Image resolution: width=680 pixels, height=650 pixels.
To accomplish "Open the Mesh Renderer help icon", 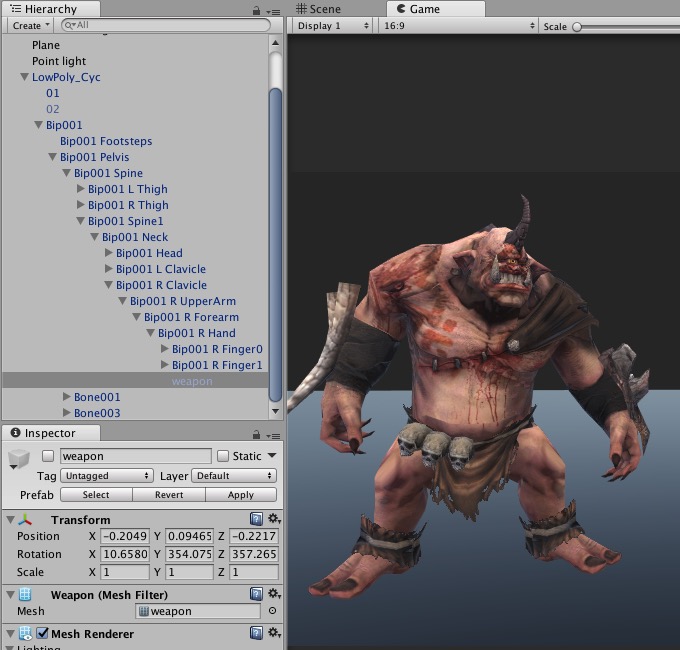I will pos(256,633).
